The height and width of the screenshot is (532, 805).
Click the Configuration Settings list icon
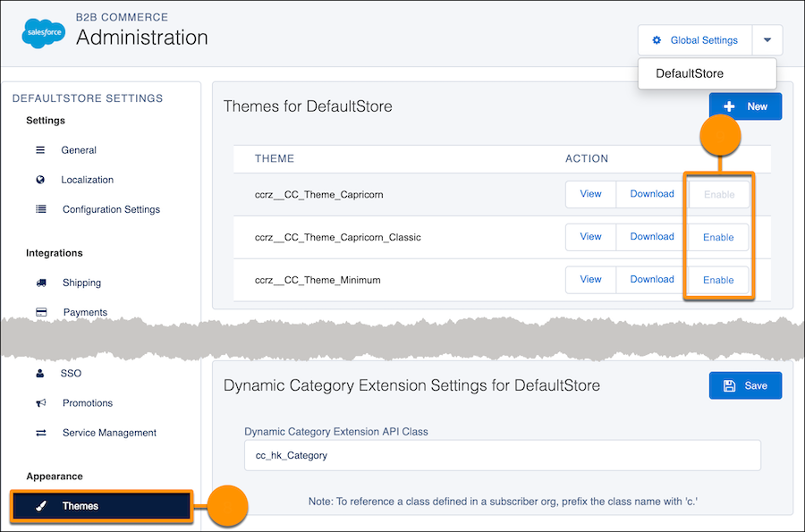tap(40, 209)
